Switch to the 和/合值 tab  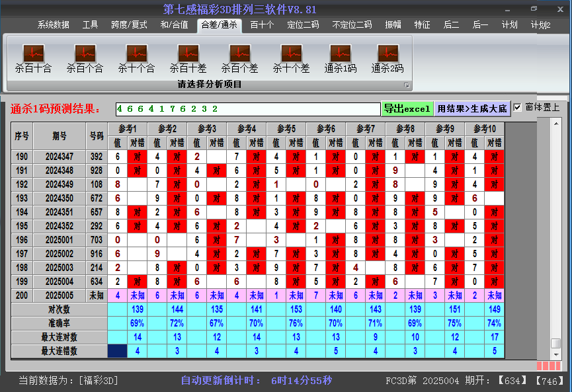[x=175, y=25]
